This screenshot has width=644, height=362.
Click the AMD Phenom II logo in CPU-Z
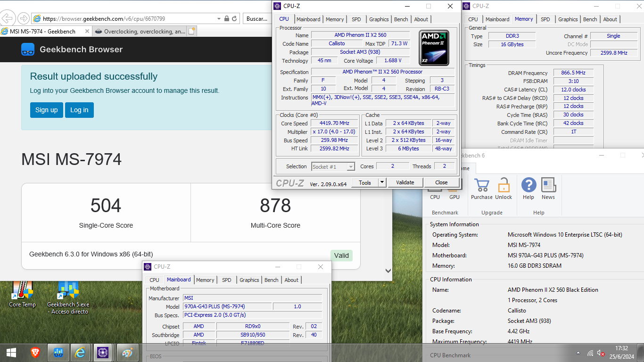pyautogui.click(x=434, y=48)
